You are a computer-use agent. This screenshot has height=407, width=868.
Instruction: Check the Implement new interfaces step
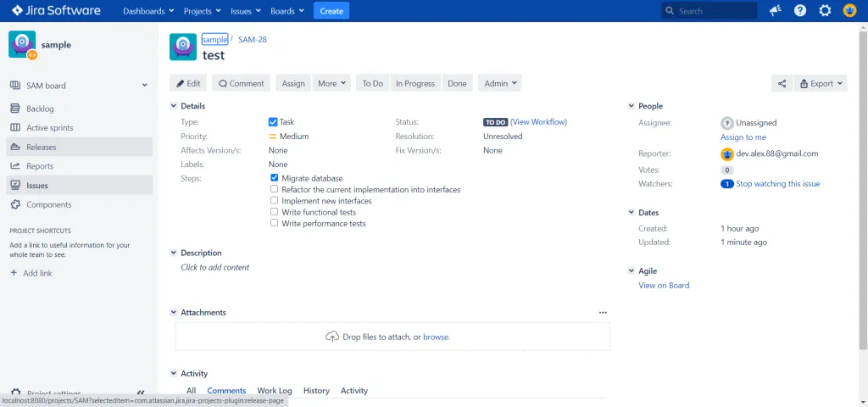274,200
